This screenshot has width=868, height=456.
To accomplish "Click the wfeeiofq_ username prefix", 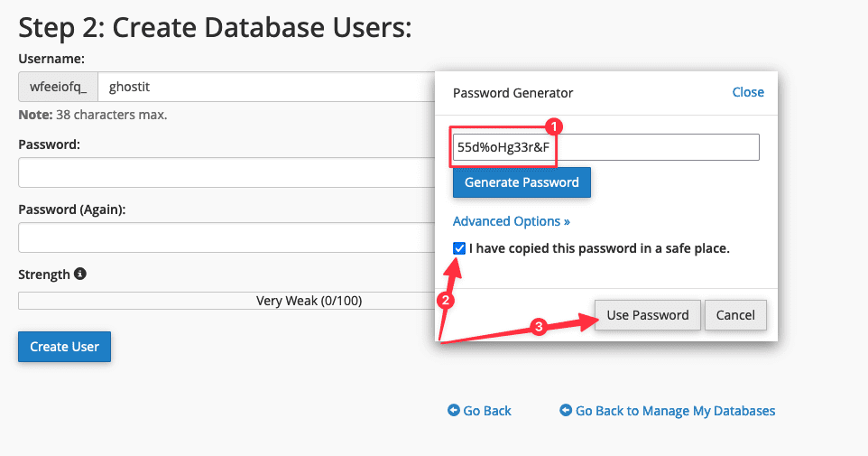I will pyautogui.click(x=58, y=87).
